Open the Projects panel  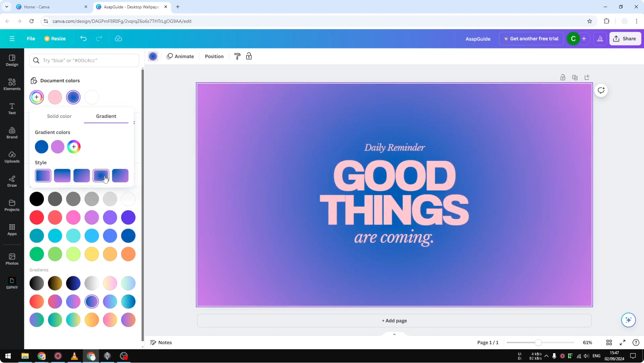tap(12, 206)
